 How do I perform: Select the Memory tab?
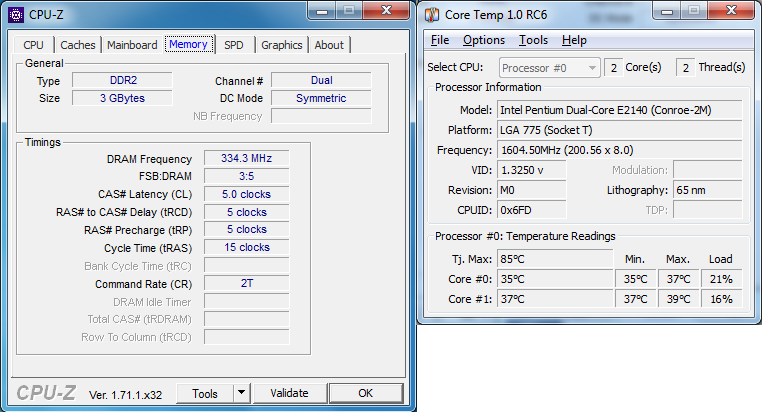click(189, 44)
